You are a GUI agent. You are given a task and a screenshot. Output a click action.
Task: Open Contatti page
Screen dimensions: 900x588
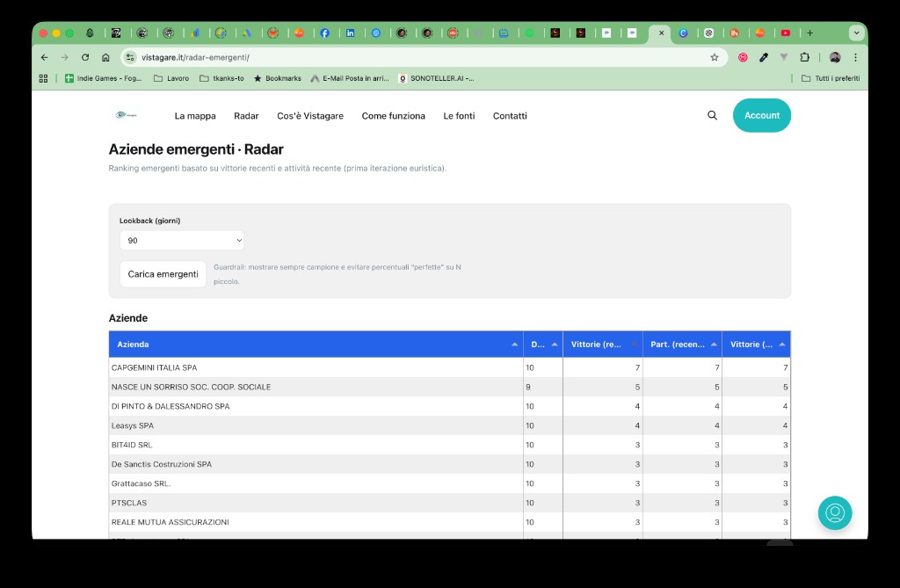click(x=510, y=116)
